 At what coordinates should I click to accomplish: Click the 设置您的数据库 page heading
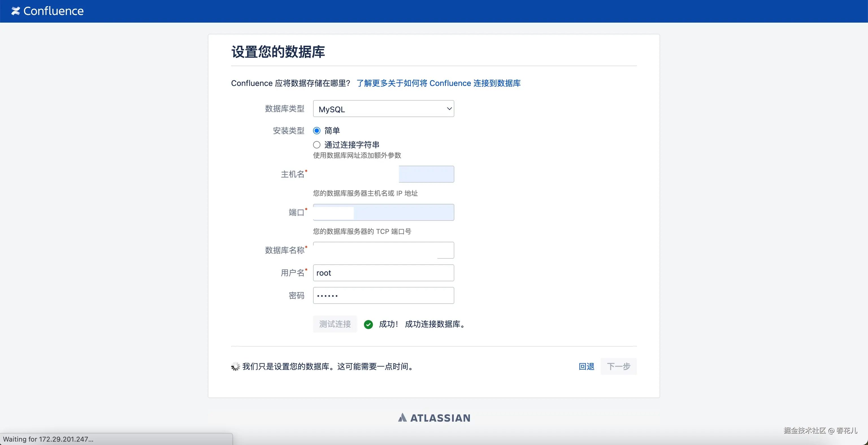click(278, 52)
